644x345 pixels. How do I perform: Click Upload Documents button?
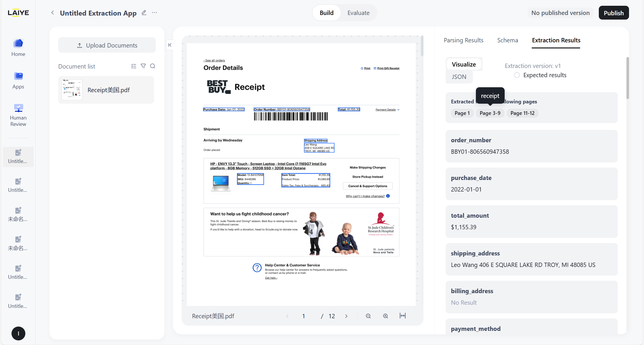point(107,45)
